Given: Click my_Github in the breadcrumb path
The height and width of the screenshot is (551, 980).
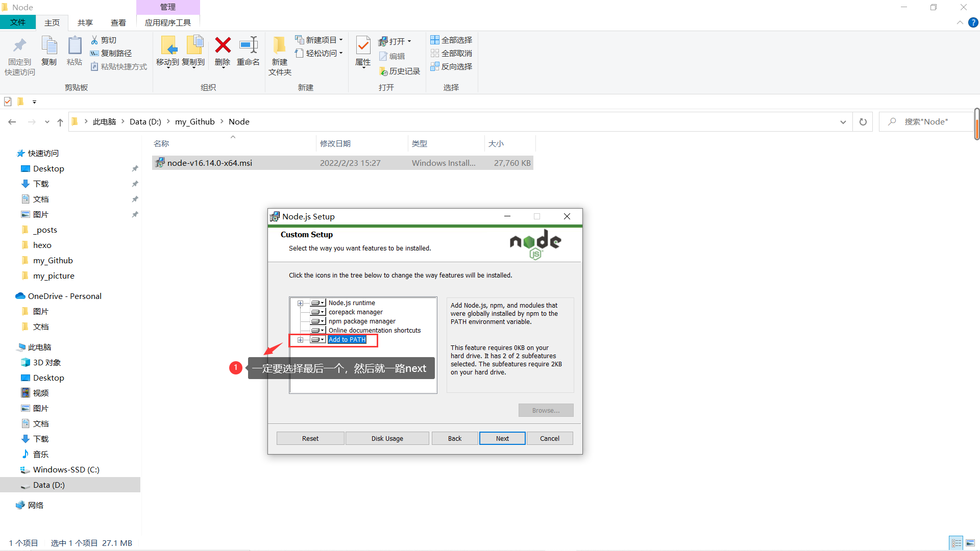Looking at the screenshot, I should pos(194,122).
